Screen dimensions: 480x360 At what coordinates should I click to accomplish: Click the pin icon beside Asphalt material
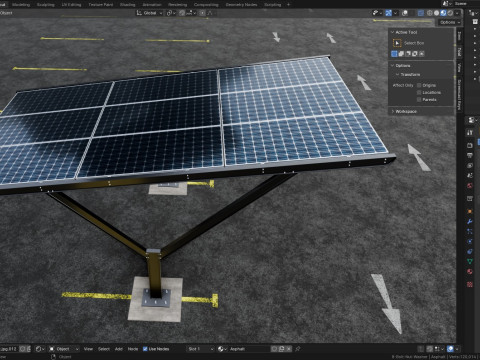pyautogui.click(x=298, y=349)
